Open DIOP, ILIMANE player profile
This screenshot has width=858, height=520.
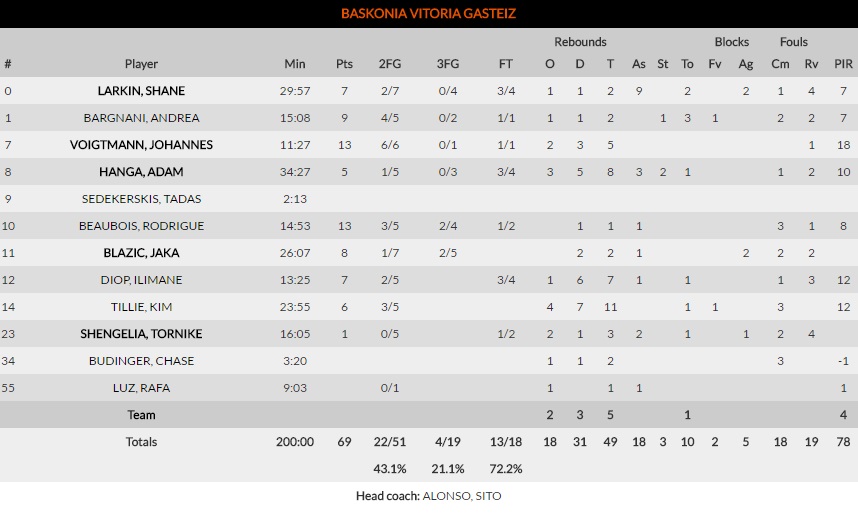click(x=141, y=280)
